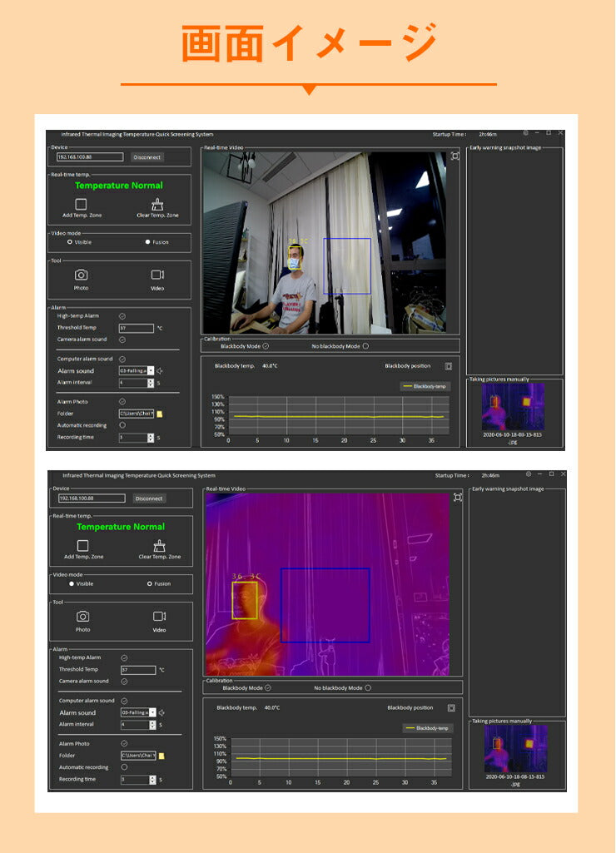
Task: Click Disconnect button in the camera-view window
Action: pyautogui.click(x=147, y=156)
